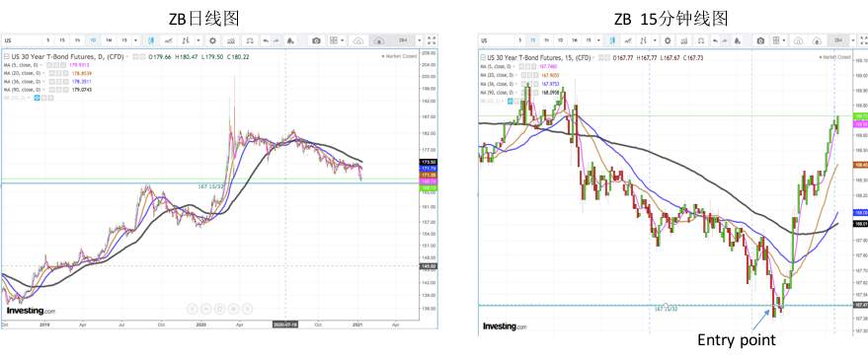Click ZB4 layout name button in daily chart
The image size is (868, 361).
(403, 40)
